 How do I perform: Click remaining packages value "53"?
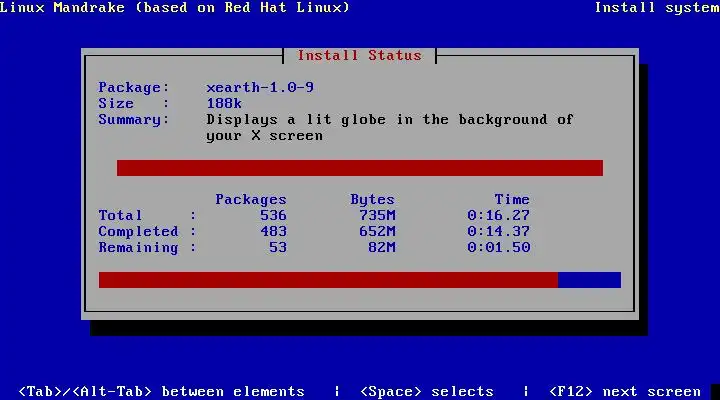click(x=278, y=248)
